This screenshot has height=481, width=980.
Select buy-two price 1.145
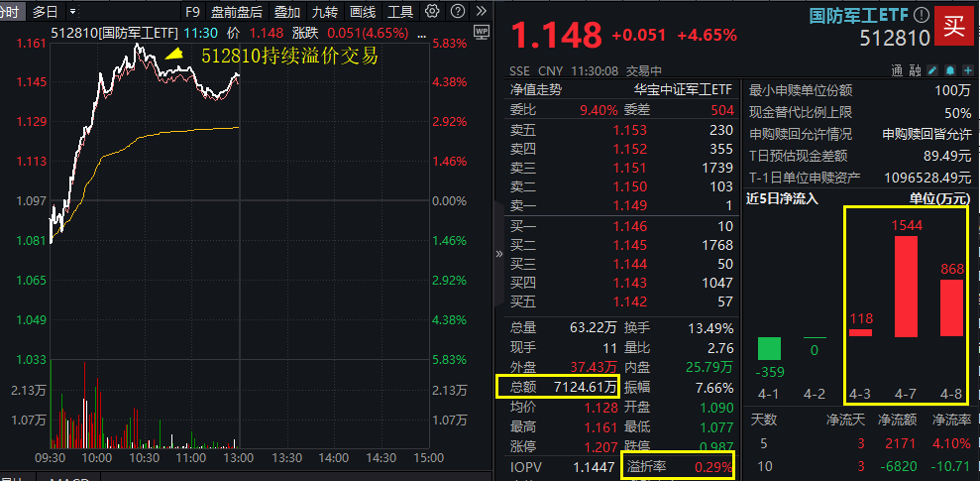pyautogui.click(x=629, y=245)
